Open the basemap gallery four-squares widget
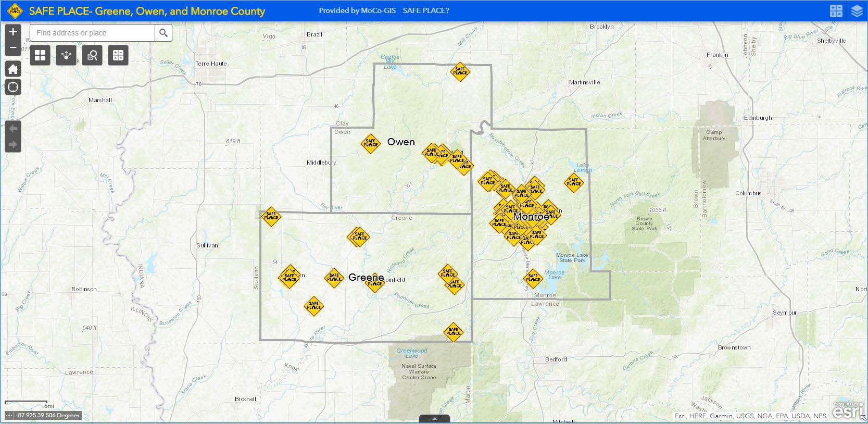Screen dimensions: 868x424 click(40, 55)
